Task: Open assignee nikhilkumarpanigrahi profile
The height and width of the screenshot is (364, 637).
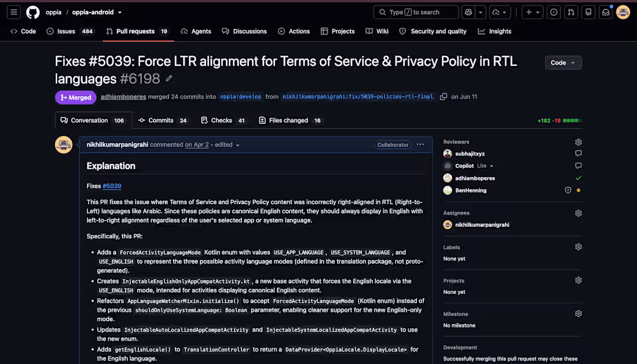Action: (482, 225)
